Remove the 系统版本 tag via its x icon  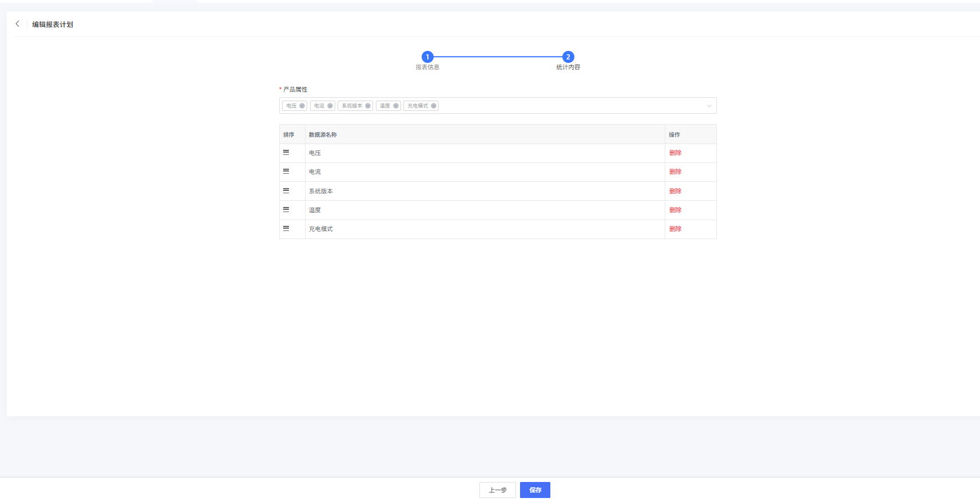[x=368, y=106]
